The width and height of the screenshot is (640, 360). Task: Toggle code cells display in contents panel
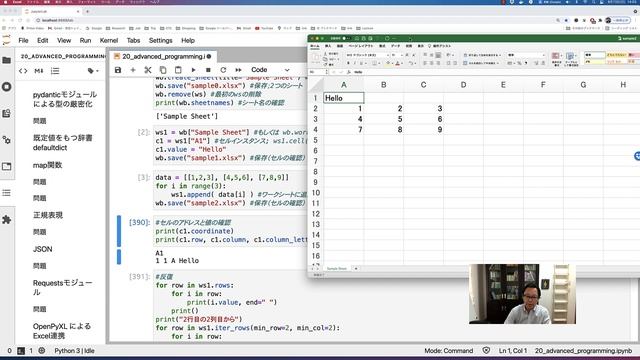23,71
